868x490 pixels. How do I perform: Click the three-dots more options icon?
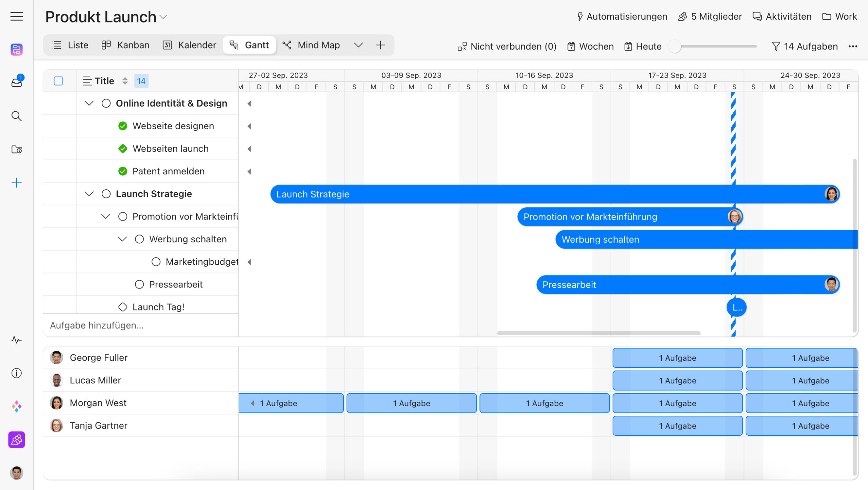[x=853, y=46]
